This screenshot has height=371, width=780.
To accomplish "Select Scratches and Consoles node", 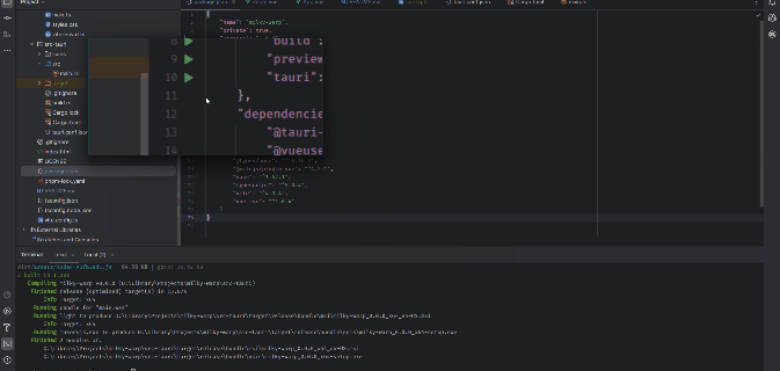I will point(65,240).
